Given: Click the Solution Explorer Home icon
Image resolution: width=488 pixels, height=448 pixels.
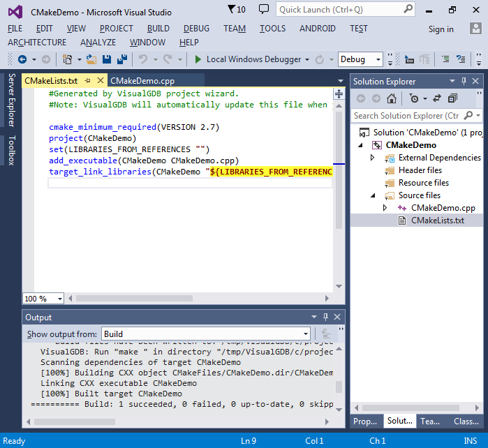Looking at the screenshot, I should coord(392,98).
